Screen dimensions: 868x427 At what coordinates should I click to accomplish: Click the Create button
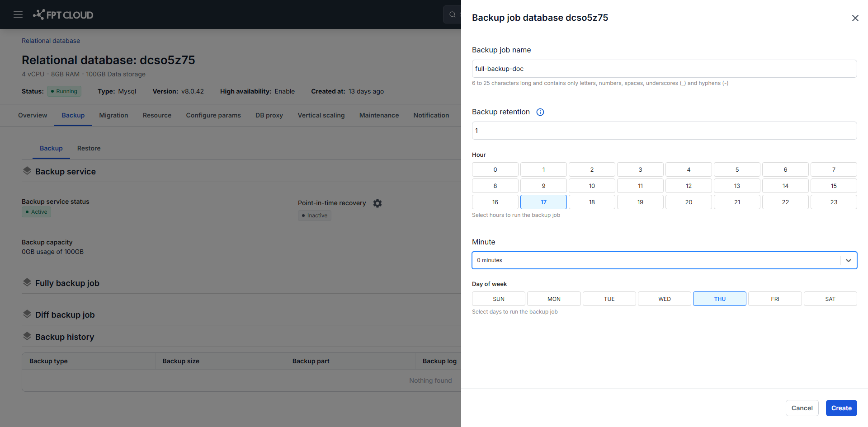[x=841, y=408]
